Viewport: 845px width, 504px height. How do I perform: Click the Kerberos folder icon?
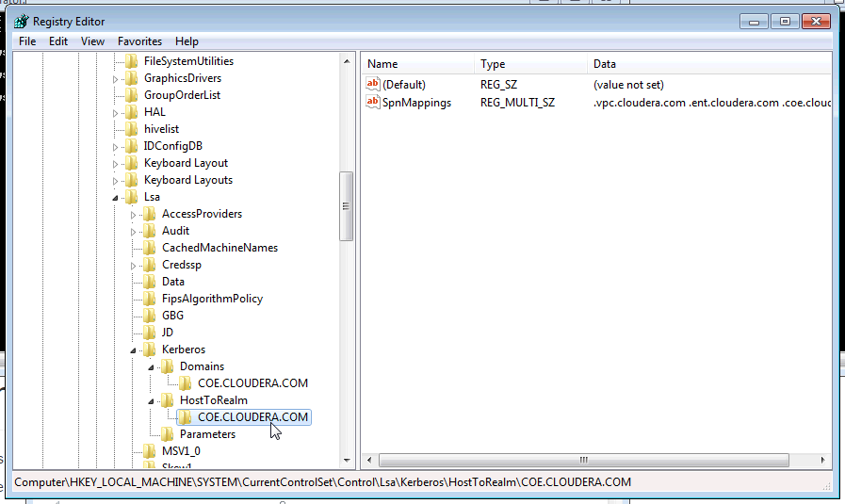click(149, 350)
